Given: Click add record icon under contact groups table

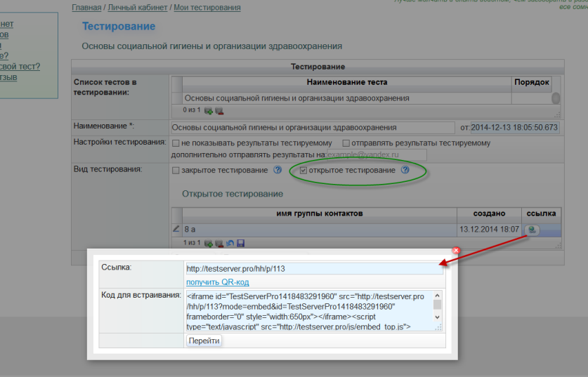Looking at the screenshot, I should click(x=209, y=244).
